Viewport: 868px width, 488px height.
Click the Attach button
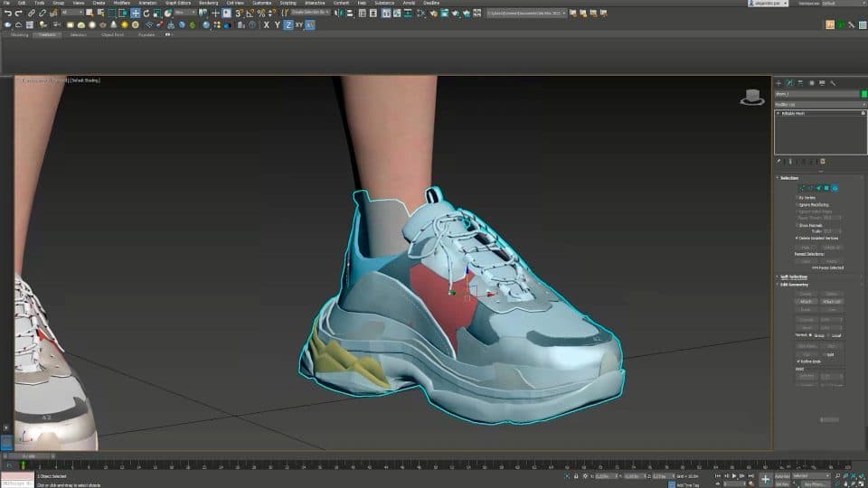pos(806,302)
